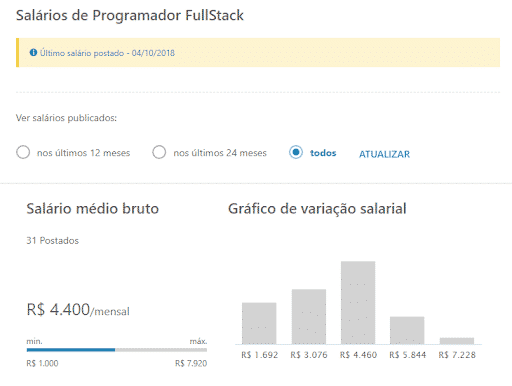
Task: Select 'nos últimos 12 meses' radio button
Action: point(23,152)
